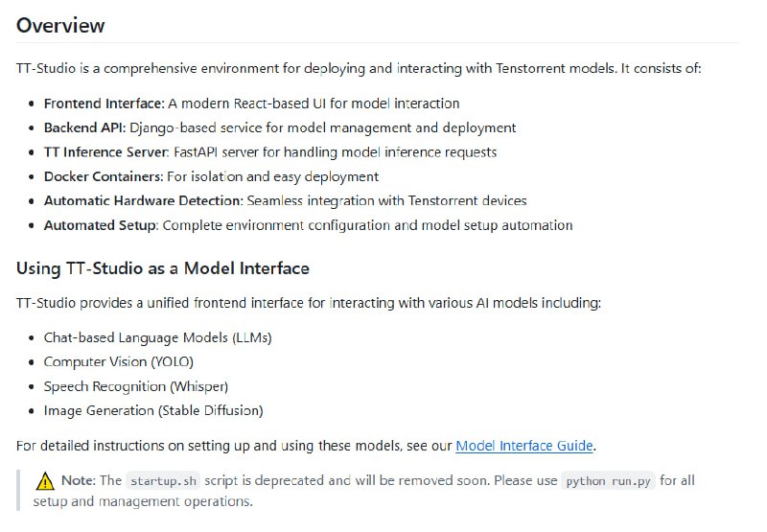Select the bold Backend API label
The width and height of the screenshot is (767, 532).
tap(84, 127)
